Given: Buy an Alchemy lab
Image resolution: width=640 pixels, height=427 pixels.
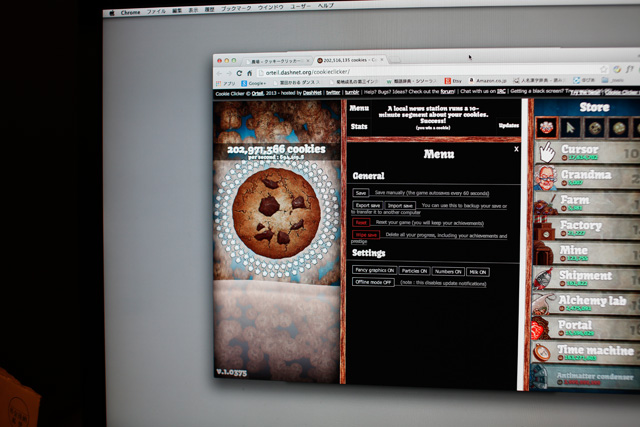Looking at the screenshot, I should (x=585, y=304).
